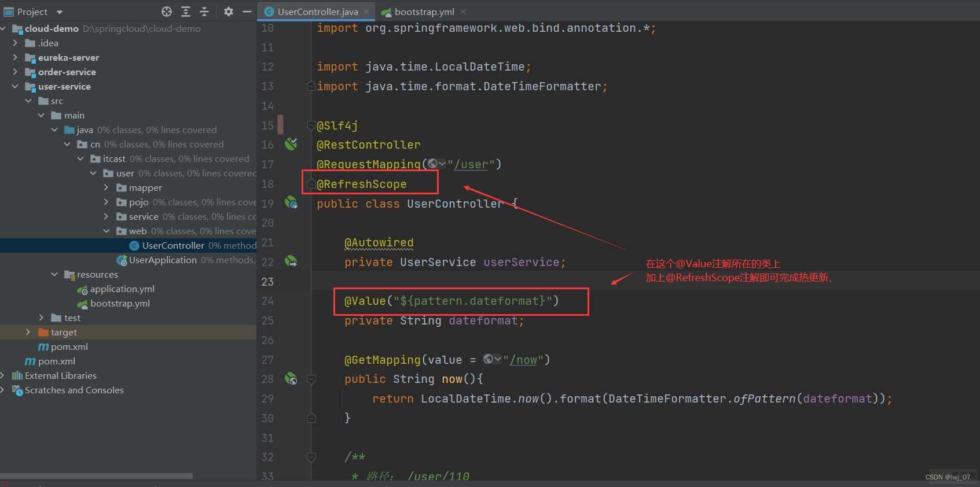This screenshot has height=487, width=980.
Task: Click the fold marker on line 13 imports
Action: [311, 86]
